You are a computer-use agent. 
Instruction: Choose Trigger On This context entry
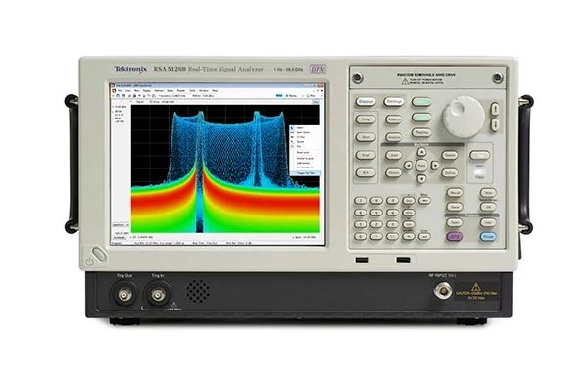tap(305, 173)
